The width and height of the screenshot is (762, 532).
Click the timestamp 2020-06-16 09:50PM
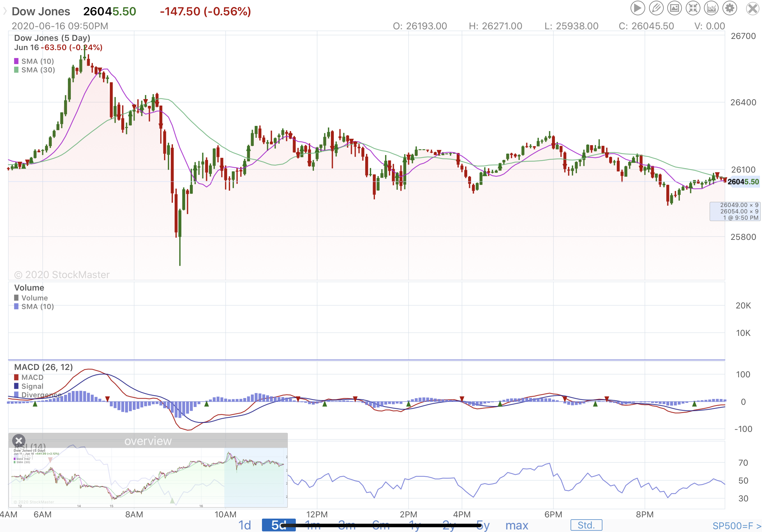[60, 26]
